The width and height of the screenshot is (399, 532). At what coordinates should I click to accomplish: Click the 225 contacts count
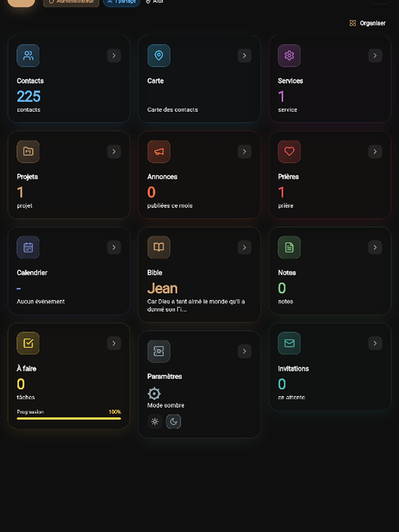pos(29,96)
